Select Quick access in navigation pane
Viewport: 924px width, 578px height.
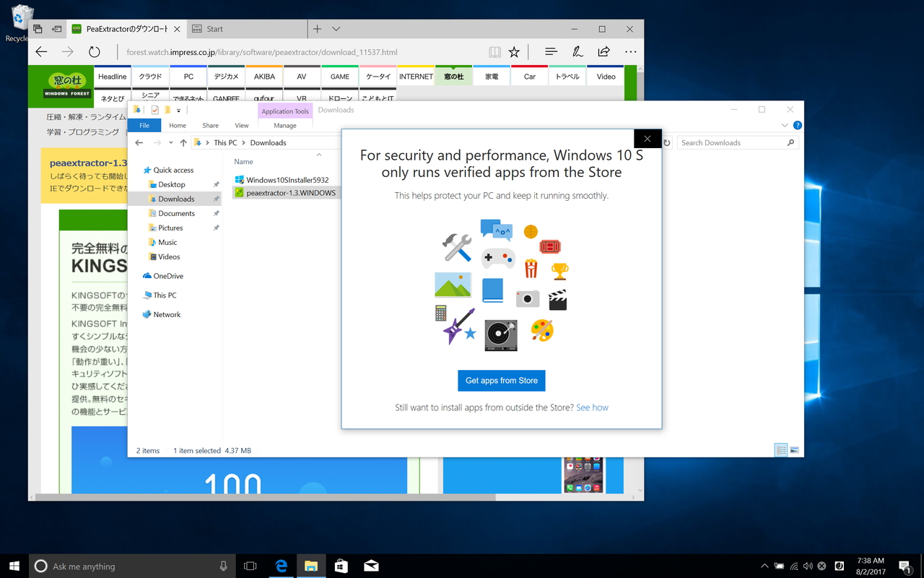coord(173,170)
